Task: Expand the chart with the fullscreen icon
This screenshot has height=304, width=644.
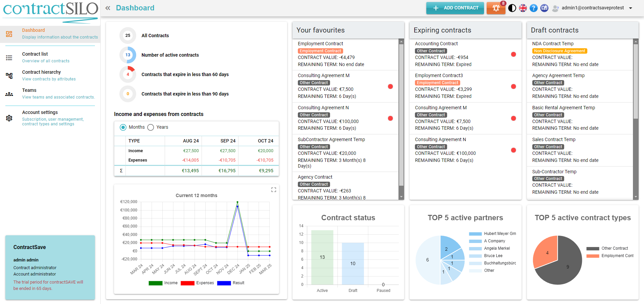Action: pos(273,190)
